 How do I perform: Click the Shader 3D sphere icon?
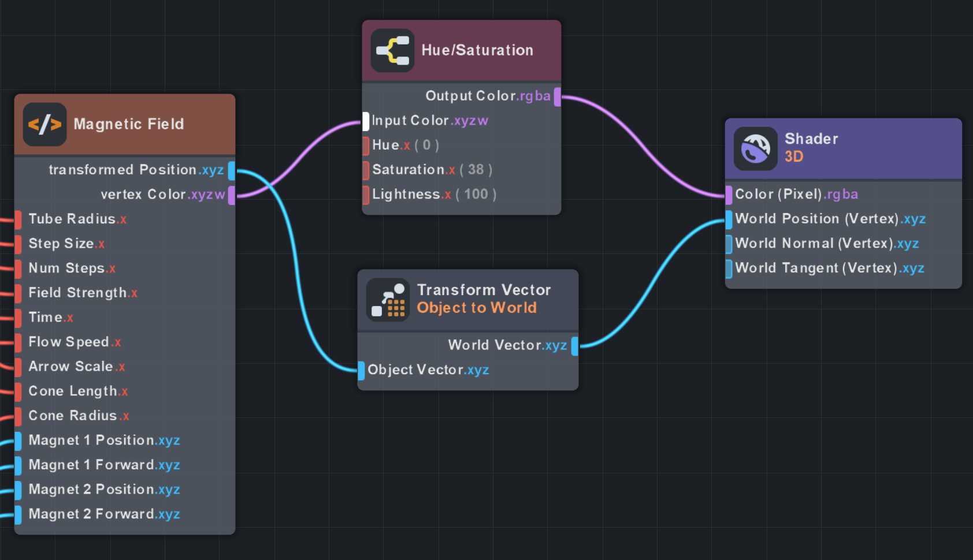(x=755, y=148)
